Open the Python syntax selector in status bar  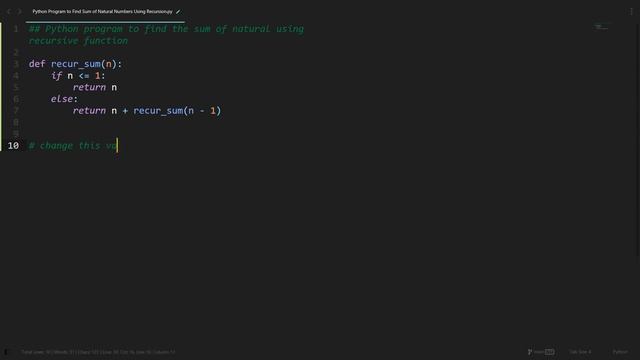click(620, 352)
